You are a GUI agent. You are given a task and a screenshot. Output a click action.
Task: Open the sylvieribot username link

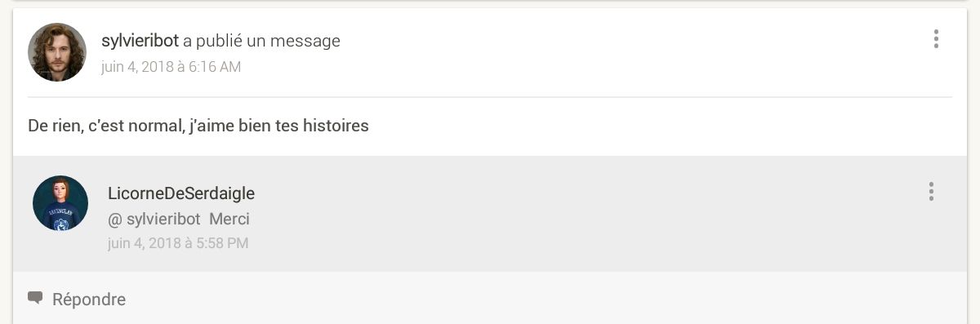pyautogui.click(x=140, y=41)
